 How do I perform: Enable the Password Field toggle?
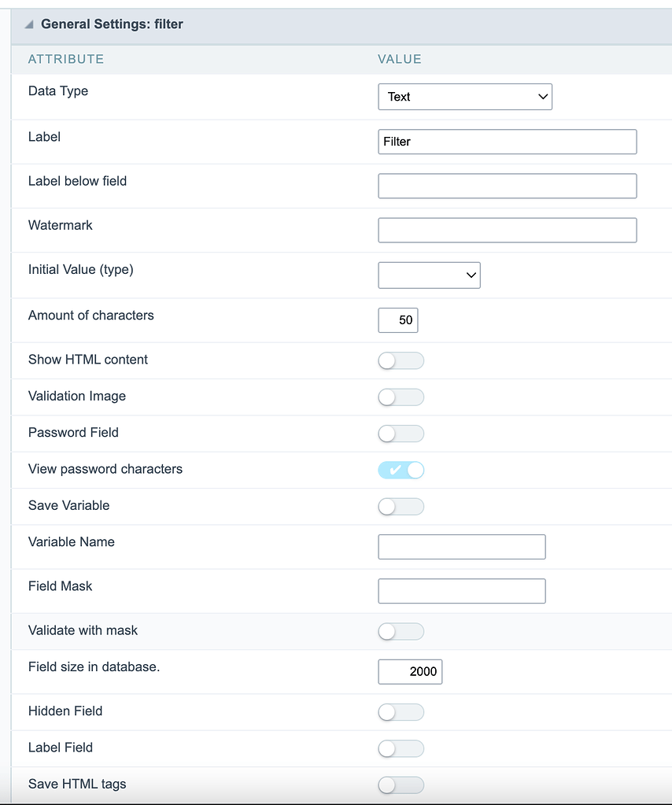[x=401, y=434]
